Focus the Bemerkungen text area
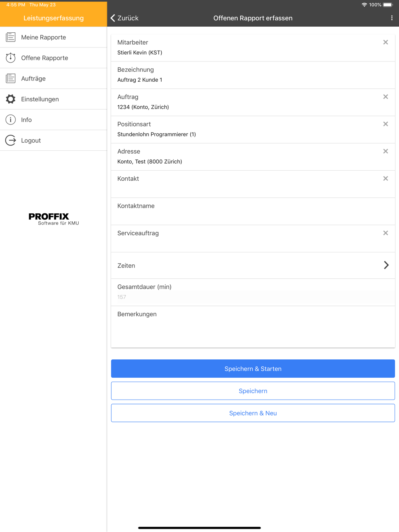399x532 pixels. tap(253, 327)
